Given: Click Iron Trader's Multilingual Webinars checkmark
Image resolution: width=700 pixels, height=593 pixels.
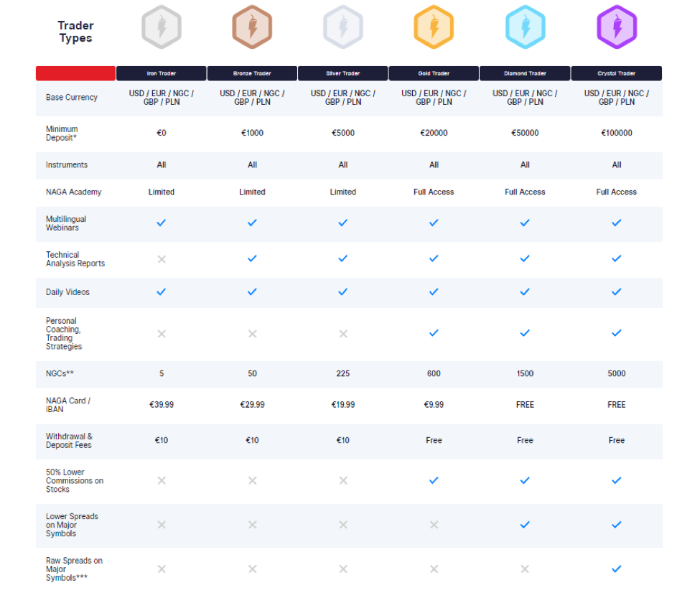Looking at the screenshot, I should pyautogui.click(x=161, y=223).
